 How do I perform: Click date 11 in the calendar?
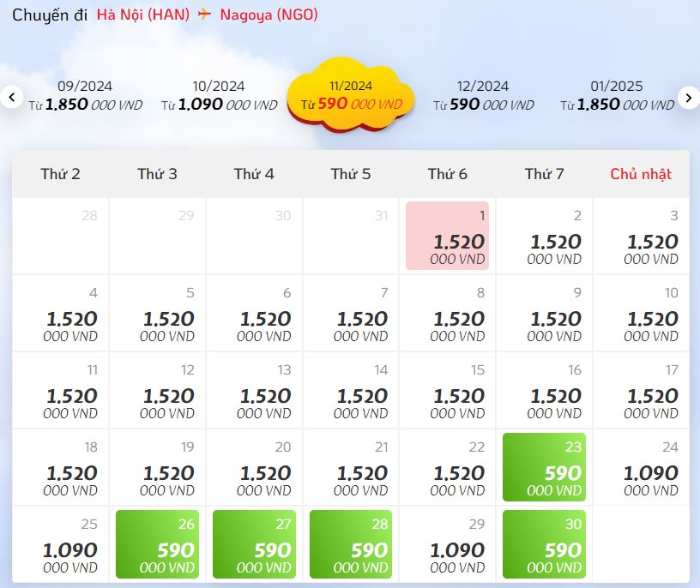(60, 390)
